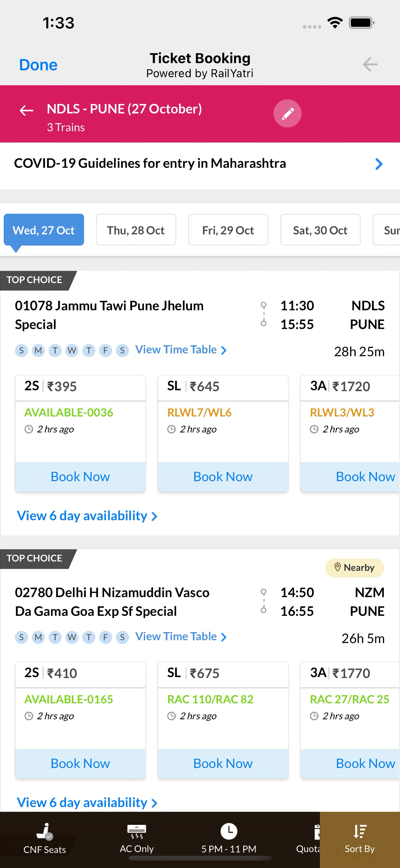Viewport: 400px width, 868px height.
Task: Tap the pencil edit search icon
Action: [x=287, y=113]
